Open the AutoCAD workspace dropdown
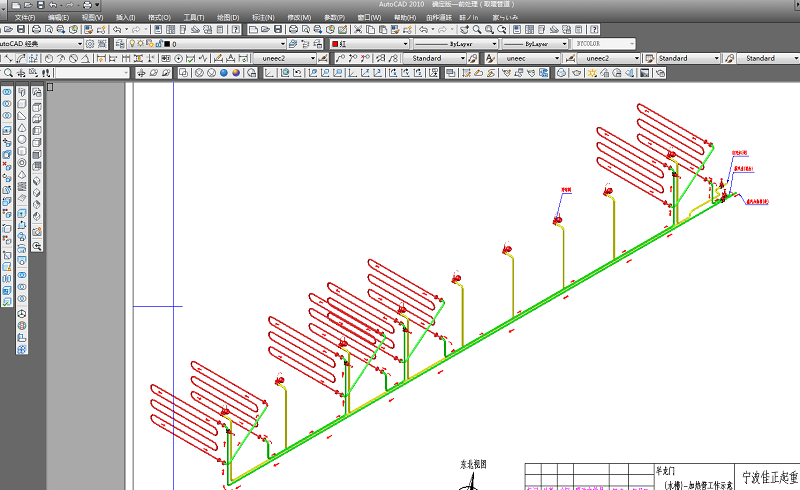This screenshot has height=490, width=800. click(x=79, y=44)
